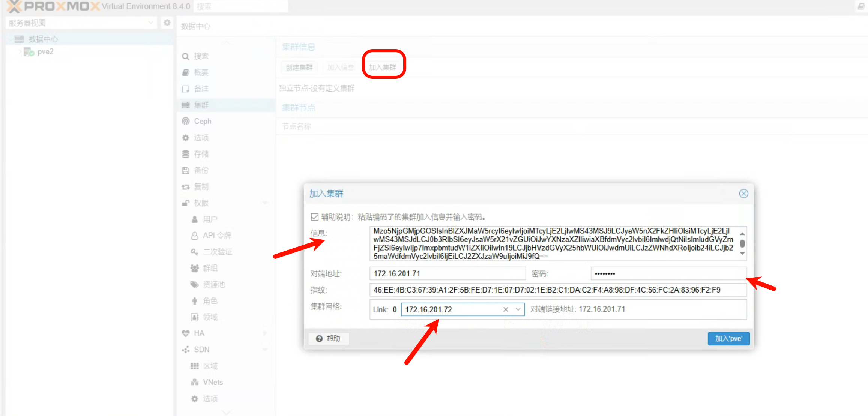The width and height of the screenshot is (868, 416).
Task: Click the HA heartbeat icon
Action: (186, 333)
